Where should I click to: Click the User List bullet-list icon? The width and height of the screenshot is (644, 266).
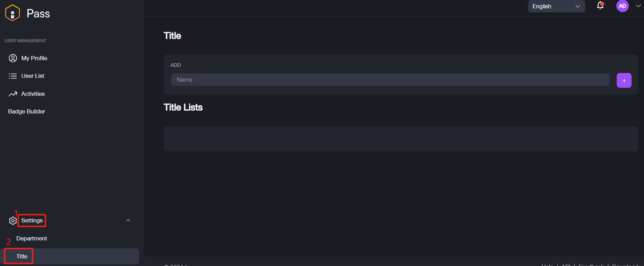[13, 76]
